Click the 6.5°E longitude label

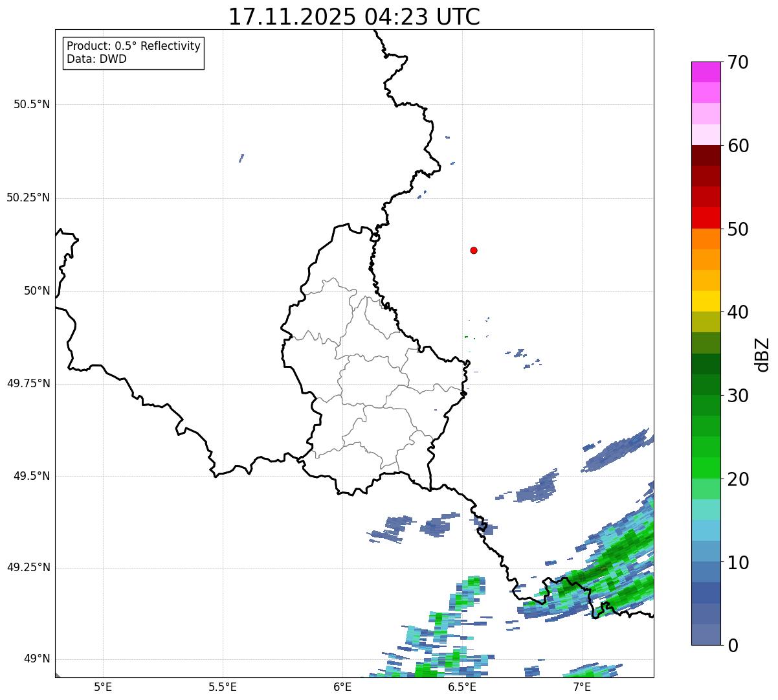462,687
